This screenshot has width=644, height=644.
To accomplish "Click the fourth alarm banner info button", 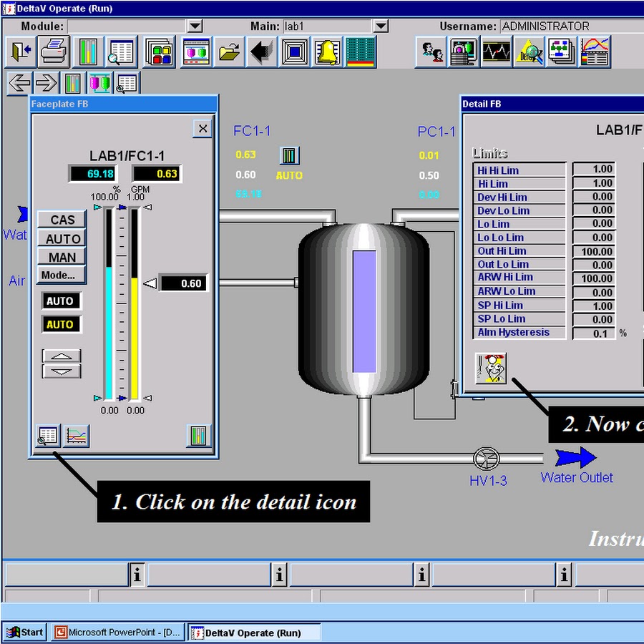I will tap(565, 574).
